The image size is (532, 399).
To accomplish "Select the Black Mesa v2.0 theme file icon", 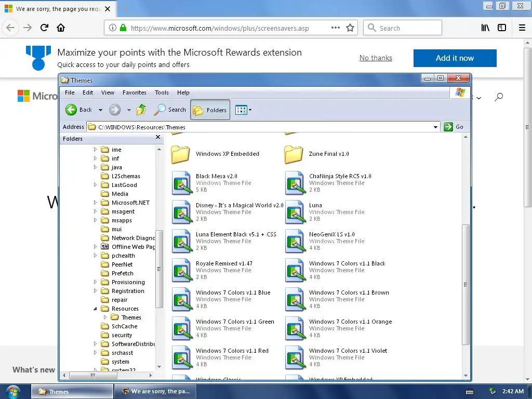I will (182, 183).
